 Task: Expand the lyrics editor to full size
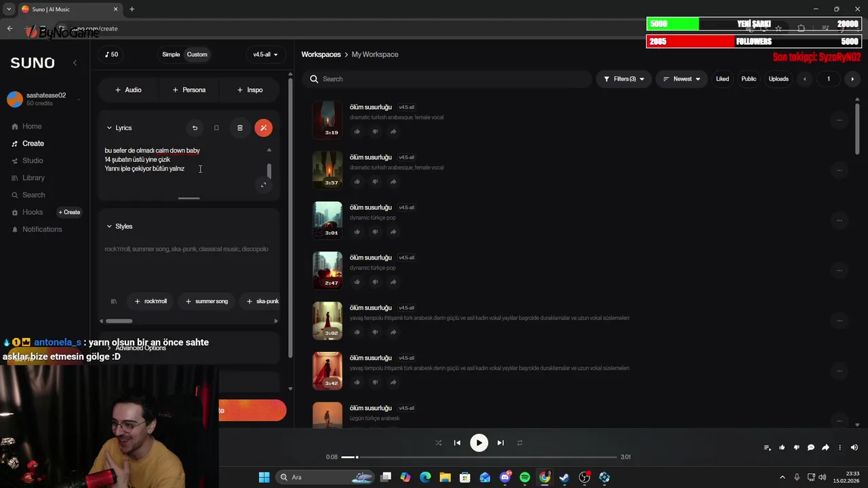[264, 185]
